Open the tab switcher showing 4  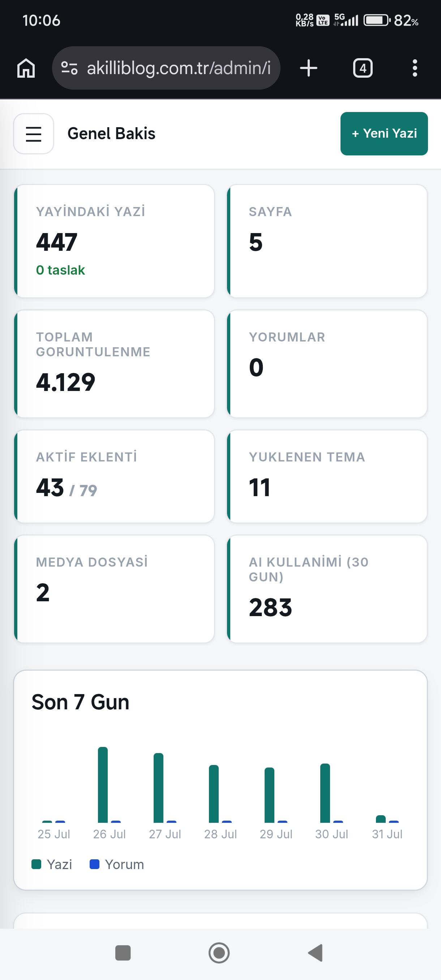pyautogui.click(x=363, y=68)
